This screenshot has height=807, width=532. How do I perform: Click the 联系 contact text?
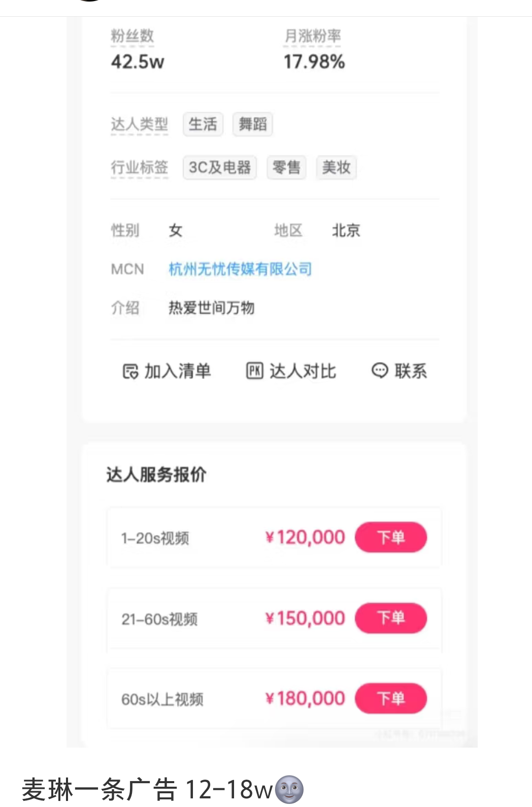coord(411,371)
